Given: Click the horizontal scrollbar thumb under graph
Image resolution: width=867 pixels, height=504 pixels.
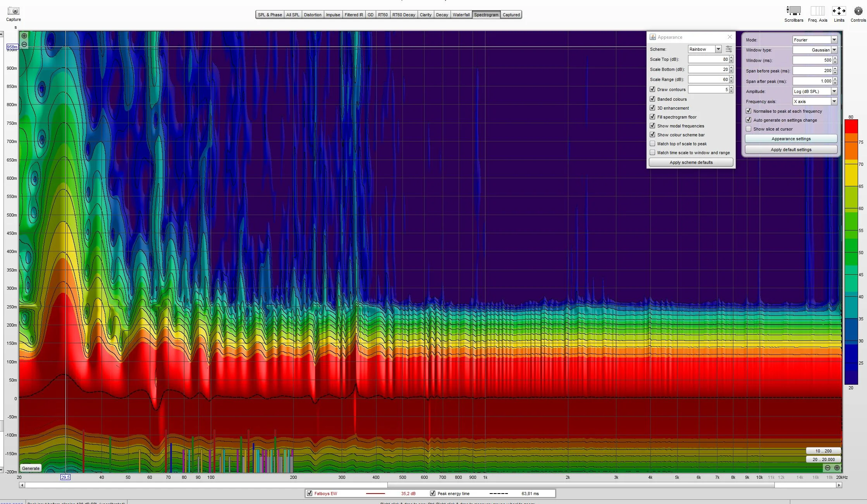Looking at the screenshot, I should pyautogui.click(x=581, y=485).
